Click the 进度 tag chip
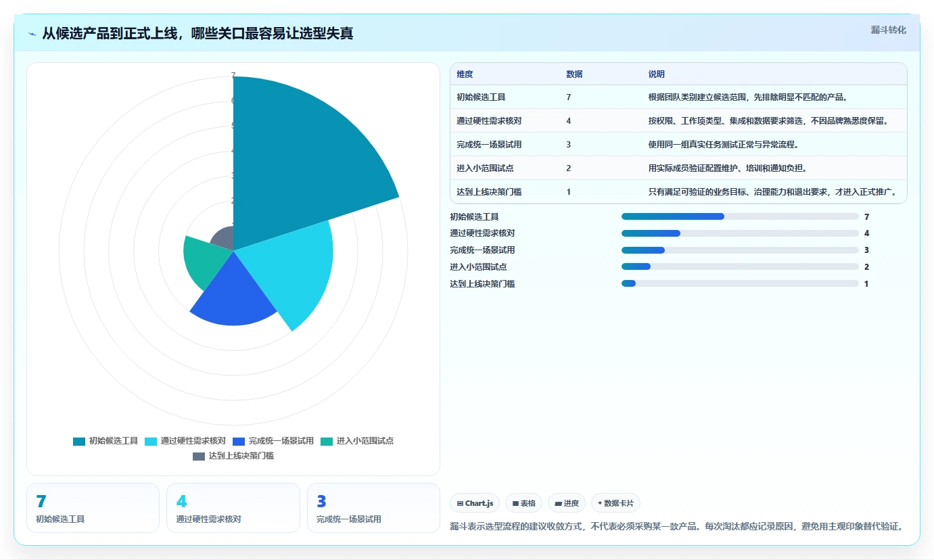Image resolution: width=934 pixels, height=560 pixels. point(567,503)
